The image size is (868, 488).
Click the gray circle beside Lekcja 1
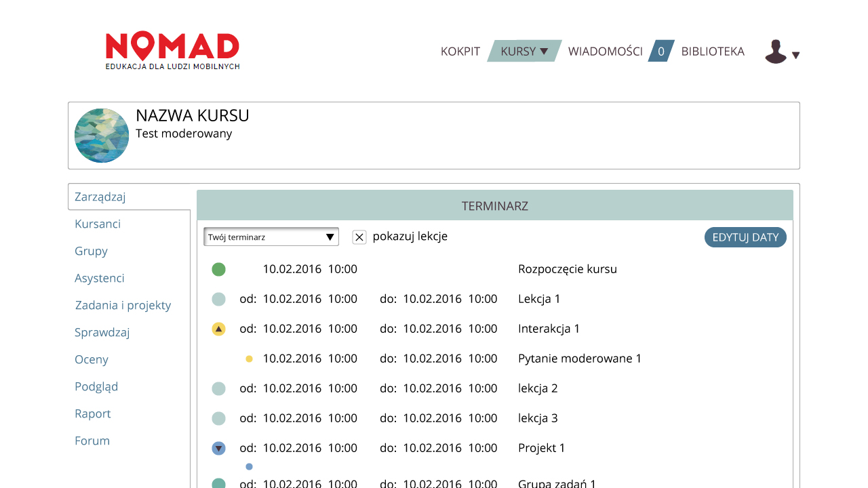point(218,299)
